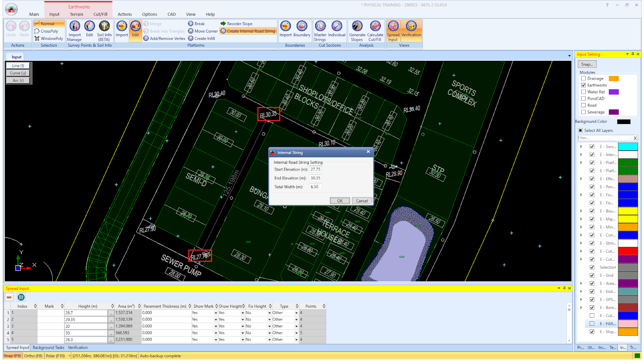Cancel the Internal String dialog

click(x=362, y=201)
